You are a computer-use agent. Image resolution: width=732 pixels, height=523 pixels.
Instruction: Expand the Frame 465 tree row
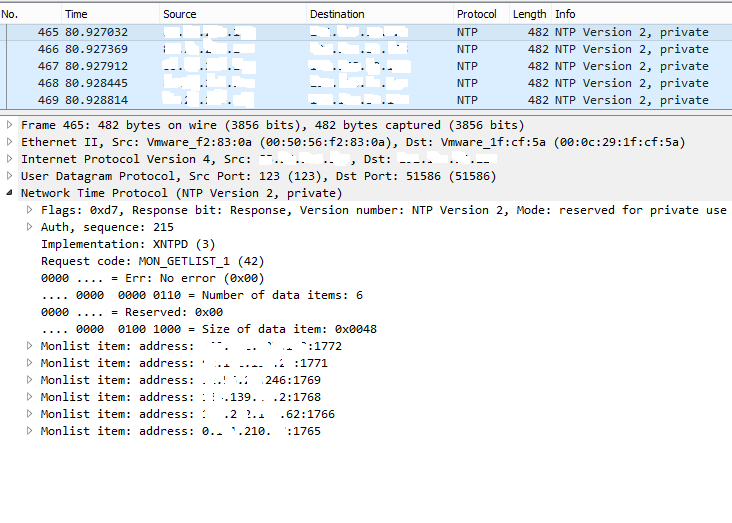point(9,125)
